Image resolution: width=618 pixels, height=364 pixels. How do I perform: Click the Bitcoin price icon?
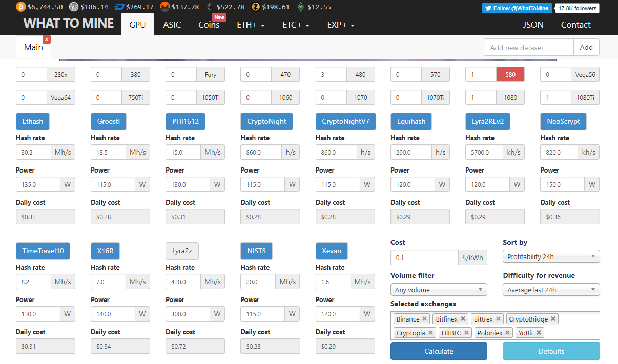(x=21, y=7)
